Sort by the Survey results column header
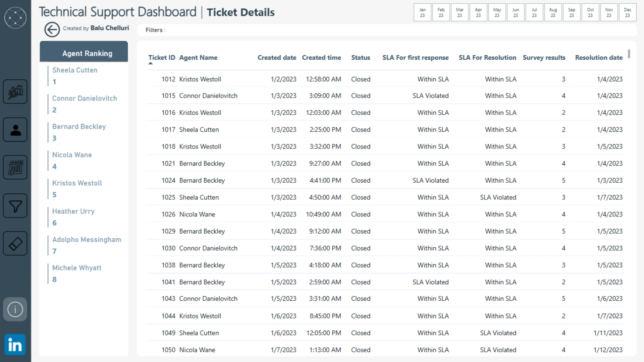This screenshot has height=362, width=644. [x=544, y=58]
